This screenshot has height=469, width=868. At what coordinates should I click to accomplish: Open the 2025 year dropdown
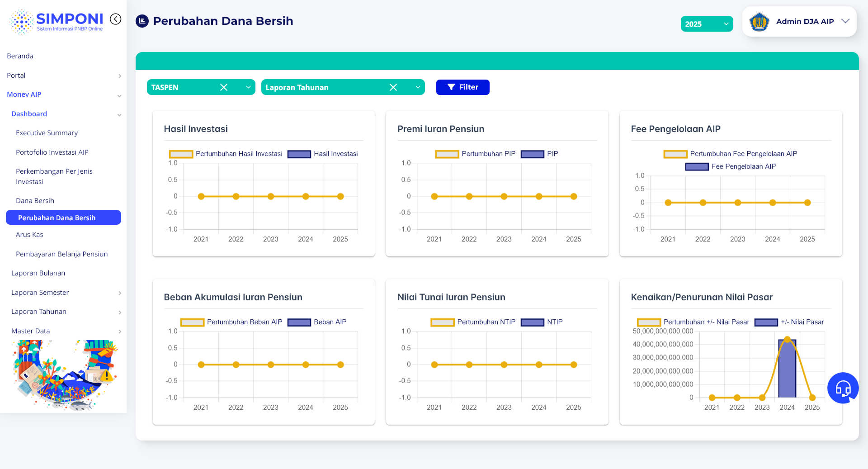click(x=707, y=24)
